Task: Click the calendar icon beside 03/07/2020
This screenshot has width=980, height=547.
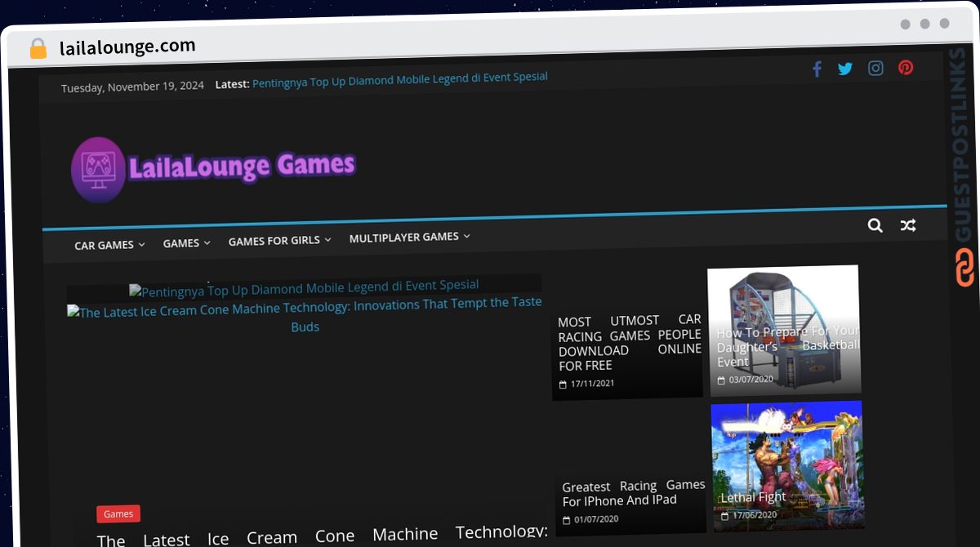Action: click(x=721, y=380)
